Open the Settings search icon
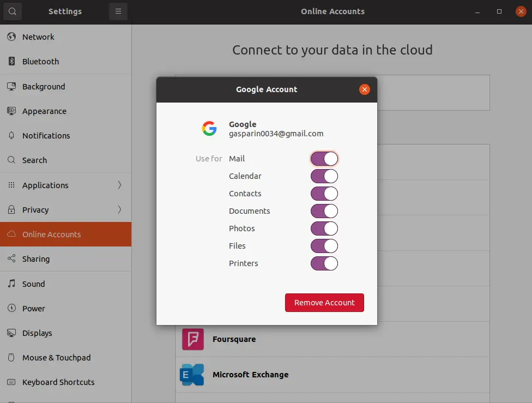The height and width of the screenshot is (403, 532). pos(12,11)
